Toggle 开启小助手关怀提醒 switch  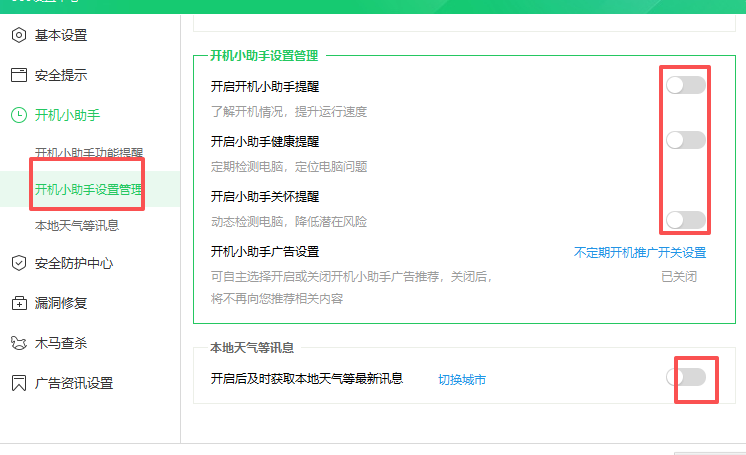pos(686,220)
